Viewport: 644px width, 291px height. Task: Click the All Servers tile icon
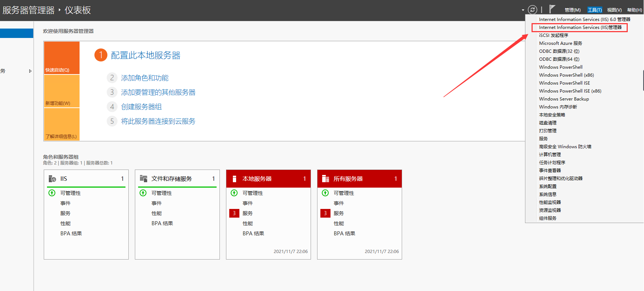pyautogui.click(x=325, y=179)
